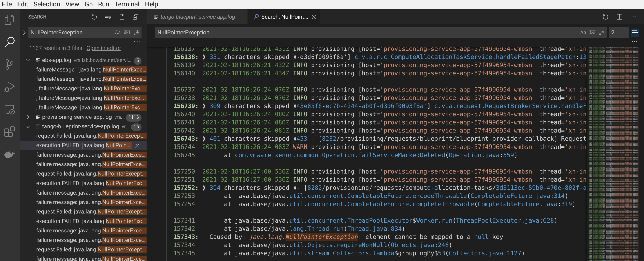Toggle regex option in search editor

[602, 33]
